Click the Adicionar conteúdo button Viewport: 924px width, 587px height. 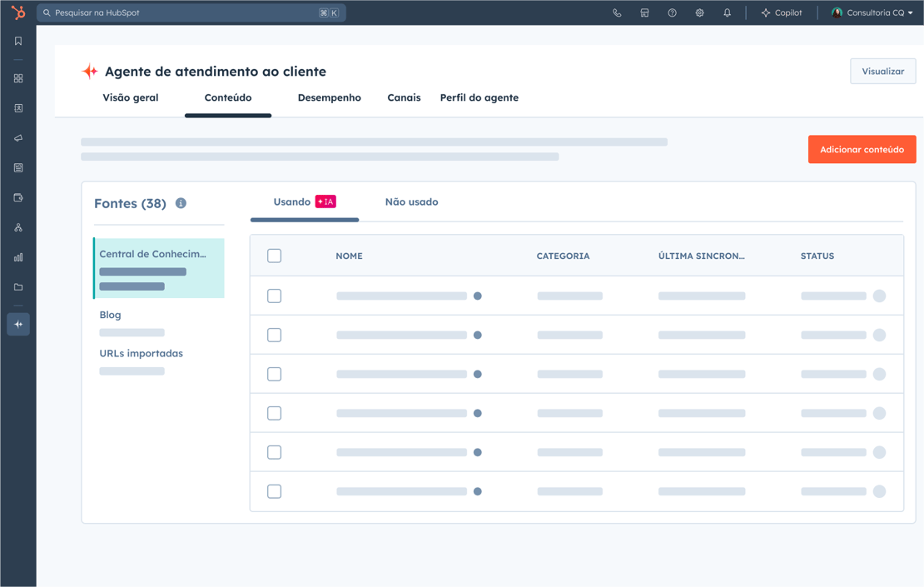(x=862, y=150)
